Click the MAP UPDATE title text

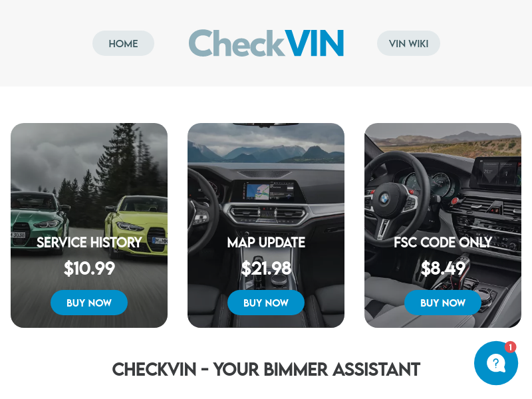click(266, 242)
